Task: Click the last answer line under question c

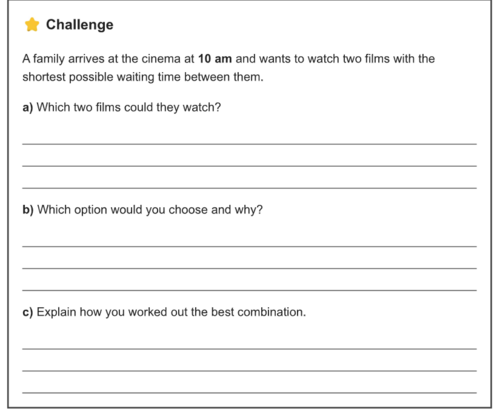Action: tap(249, 393)
